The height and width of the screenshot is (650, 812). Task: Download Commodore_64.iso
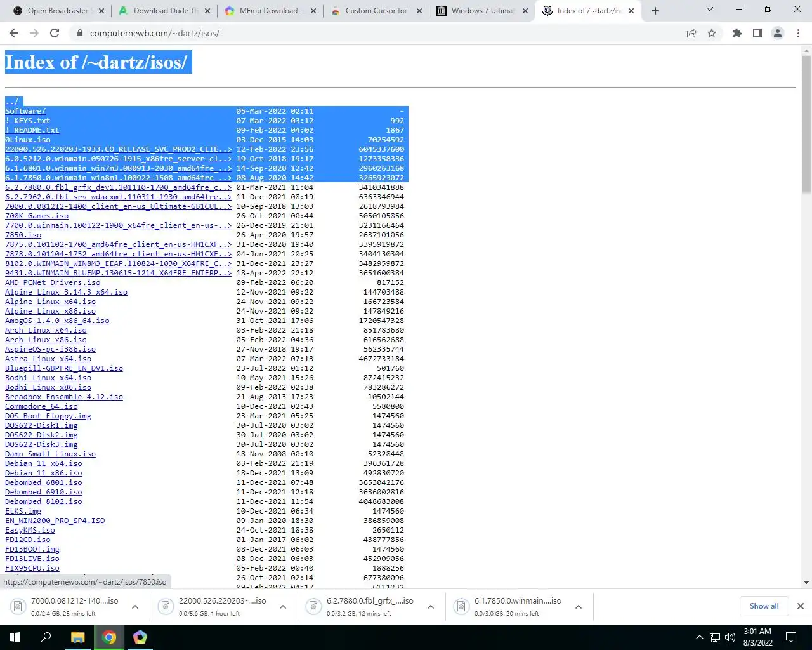41,406
